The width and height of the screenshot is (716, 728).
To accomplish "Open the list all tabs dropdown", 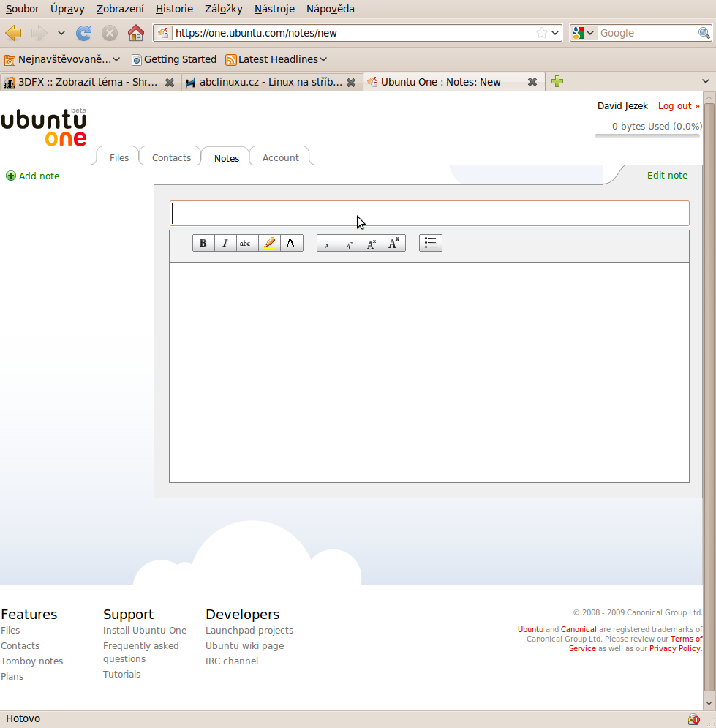I will (706, 81).
